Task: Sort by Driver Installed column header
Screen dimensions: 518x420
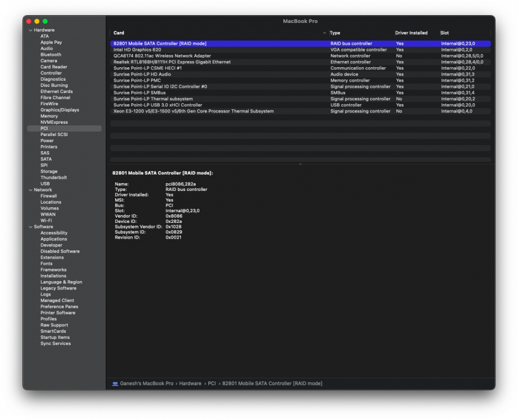Action: tap(411, 33)
